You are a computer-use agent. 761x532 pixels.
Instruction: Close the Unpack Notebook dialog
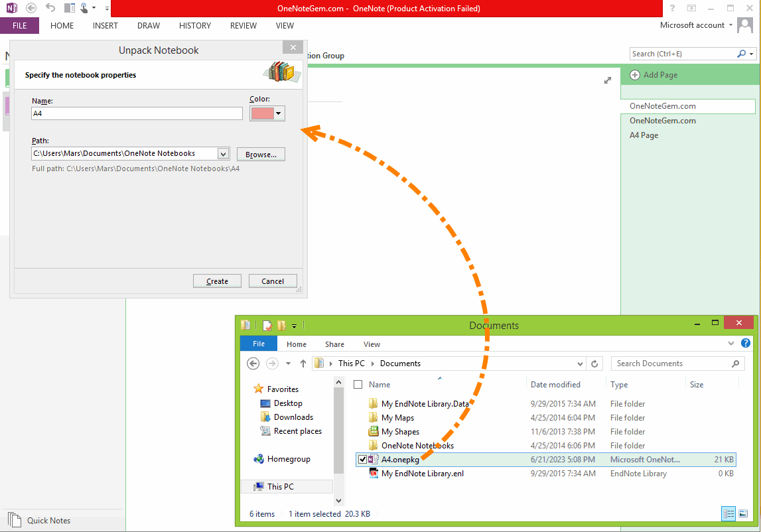coord(293,47)
